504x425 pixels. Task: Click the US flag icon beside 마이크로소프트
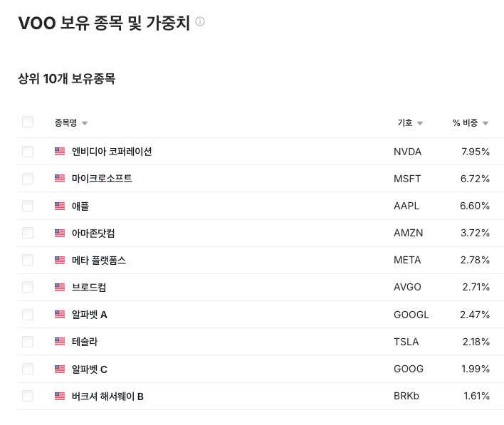click(60, 179)
